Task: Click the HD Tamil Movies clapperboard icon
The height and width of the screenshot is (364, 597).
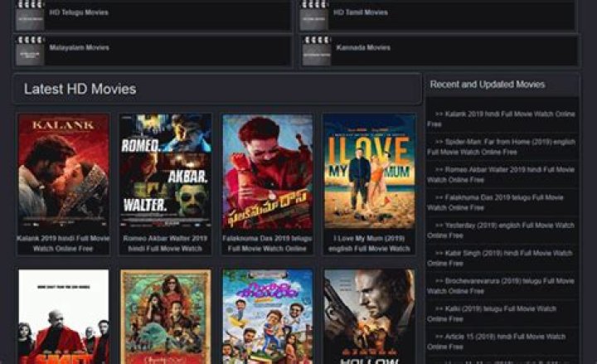Action: pyautogui.click(x=314, y=14)
